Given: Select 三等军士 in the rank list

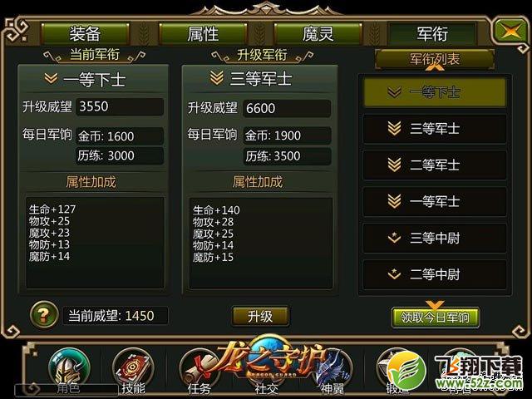Looking at the screenshot, I should pyautogui.click(x=435, y=129).
